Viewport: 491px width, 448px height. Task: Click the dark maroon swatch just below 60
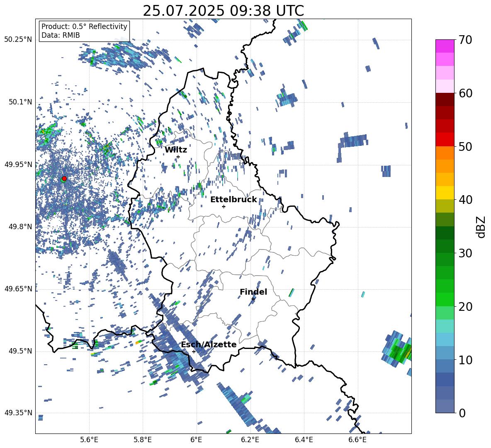pos(445,99)
